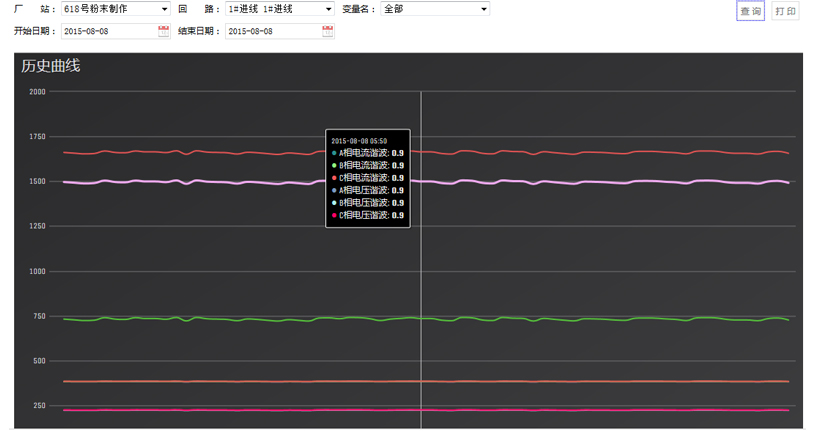Open the end date calendar picker
The height and width of the screenshot is (431, 814).
pyautogui.click(x=328, y=31)
